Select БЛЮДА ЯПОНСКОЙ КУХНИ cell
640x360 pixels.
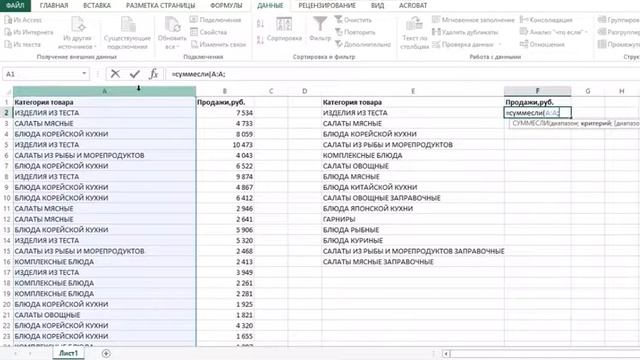(413, 209)
